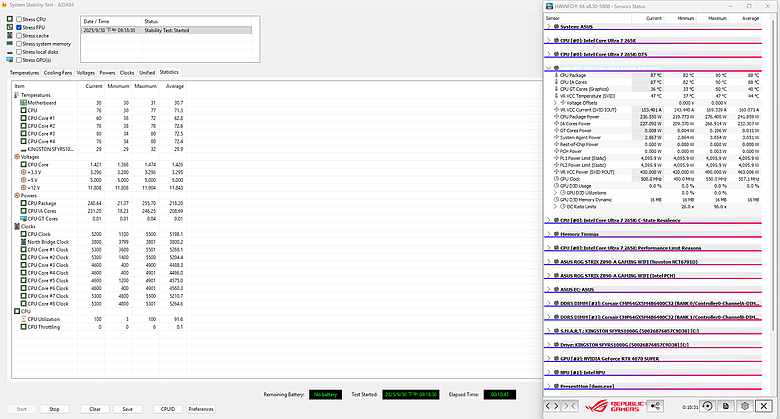Click HWiNFO title bar app icon
This screenshot has height=419, width=780.
pos(549,6)
